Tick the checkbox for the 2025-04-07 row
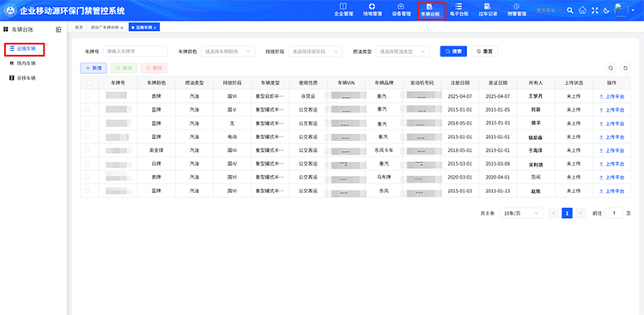Screen dimensions: 644x315 click(x=87, y=96)
